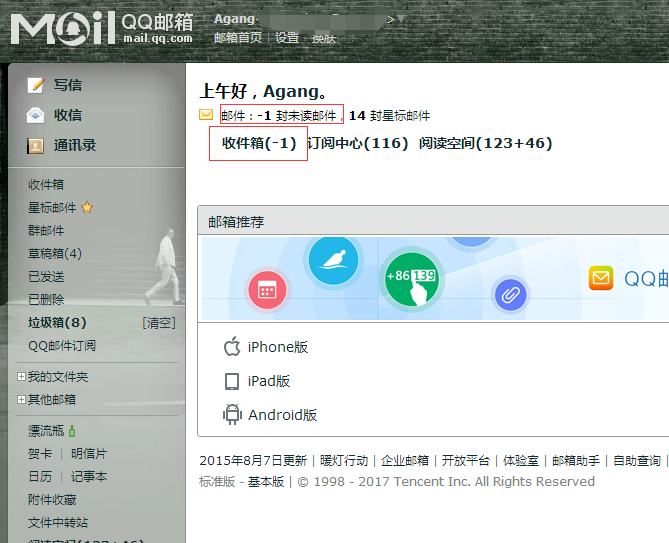Click 2015年8月7日更新 footer link
669x543 pixels.
click(x=253, y=461)
